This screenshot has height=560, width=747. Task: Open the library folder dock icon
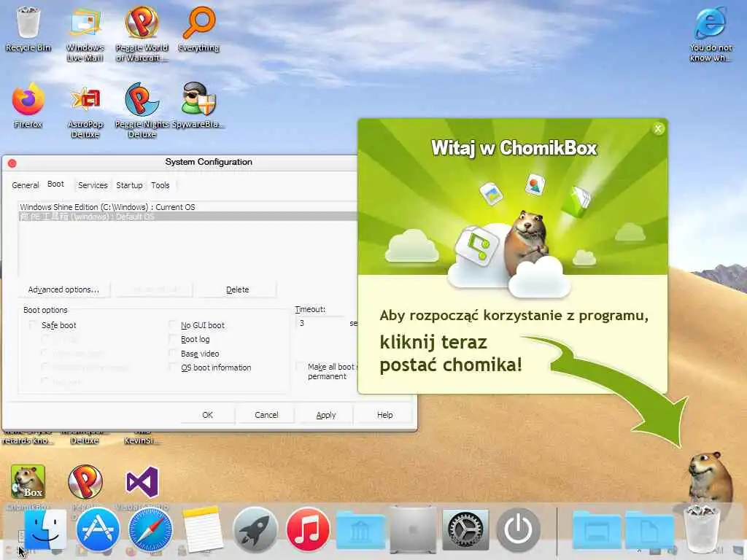pyautogui.click(x=360, y=530)
